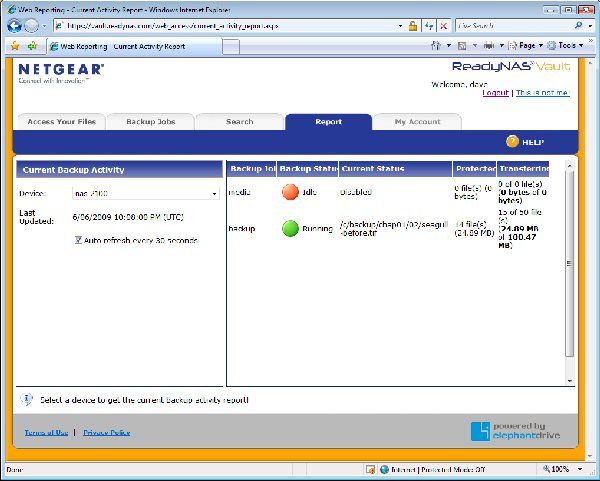Image resolution: width=600 pixels, height=481 pixels.
Task: Click the 100% zoom level button
Action: coord(556,469)
